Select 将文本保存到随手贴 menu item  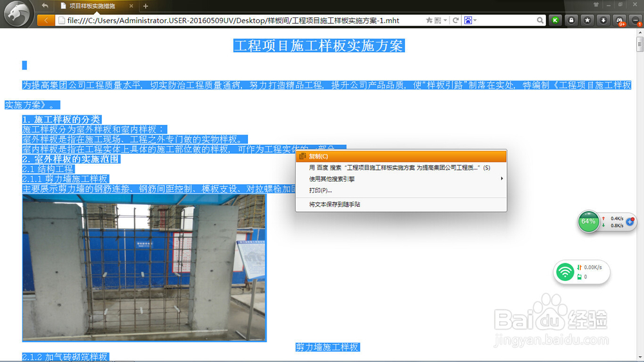401,204
